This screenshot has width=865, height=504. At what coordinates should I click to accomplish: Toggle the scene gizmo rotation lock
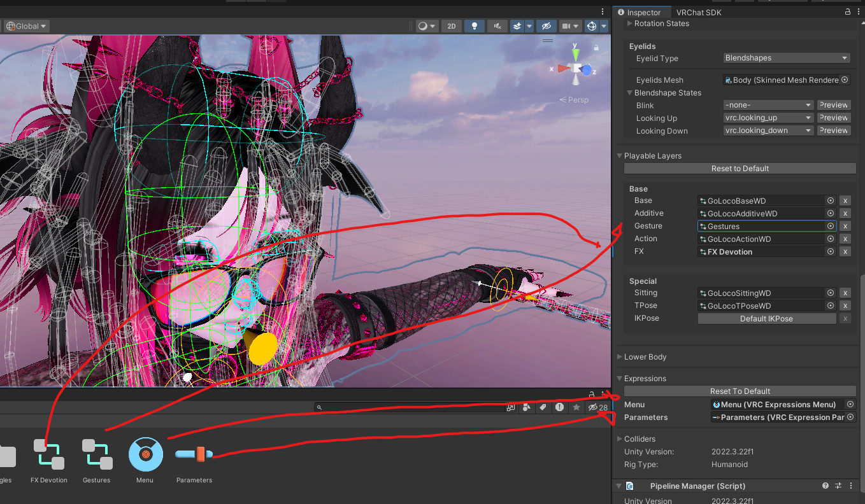point(596,47)
